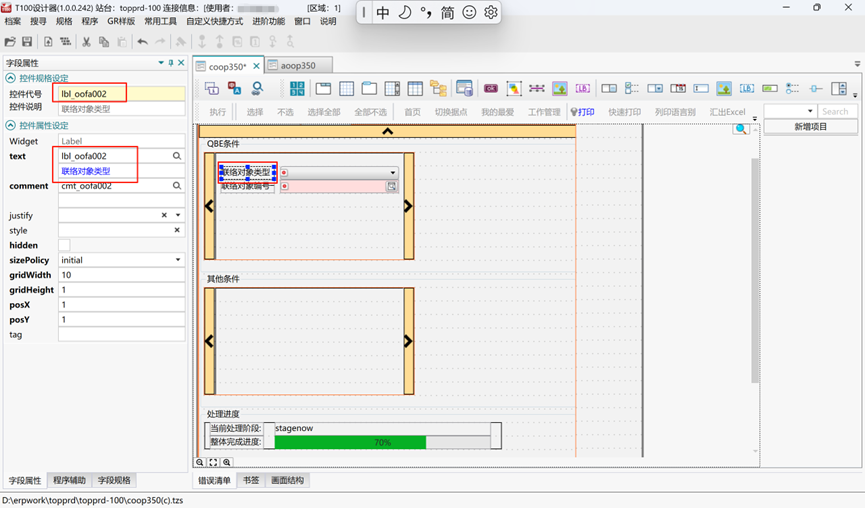Click the save disk icon
Screen dimensions: 865x508
pyautogui.click(x=27, y=41)
